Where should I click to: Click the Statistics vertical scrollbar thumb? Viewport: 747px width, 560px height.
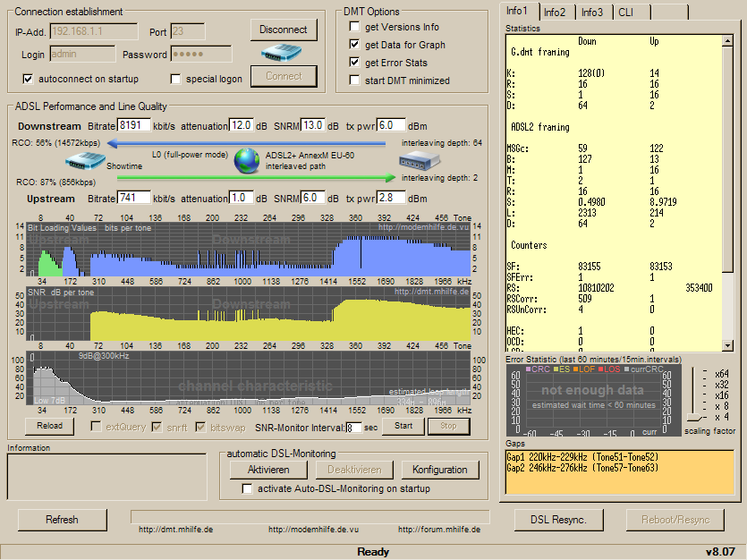click(727, 159)
